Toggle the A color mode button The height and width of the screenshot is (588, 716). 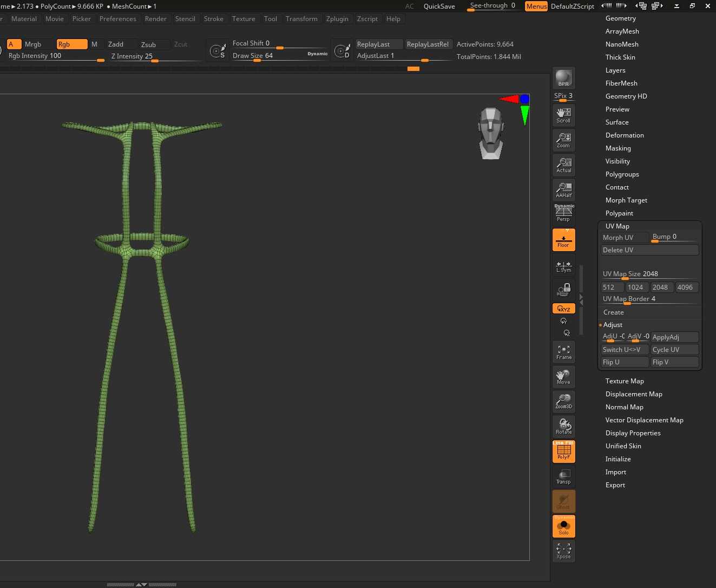pyautogui.click(x=14, y=44)
